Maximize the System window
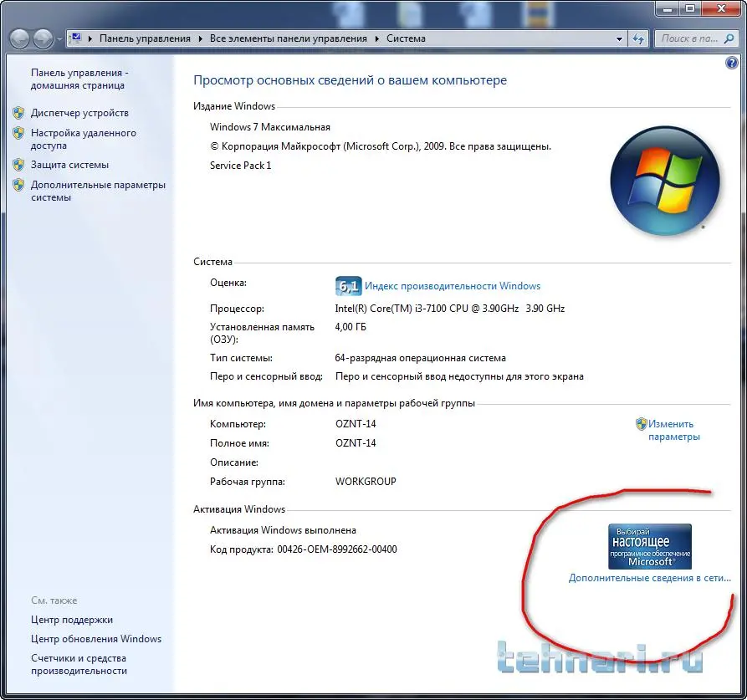Image resolution: width=747 pixels, height=700 pixels. (690, 9)
